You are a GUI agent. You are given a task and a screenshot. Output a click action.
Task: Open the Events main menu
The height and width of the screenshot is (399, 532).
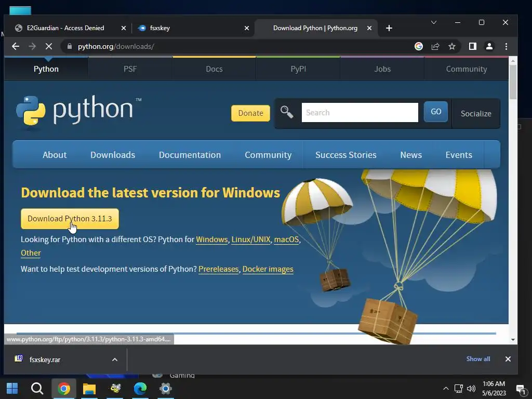tap(459, 155)
